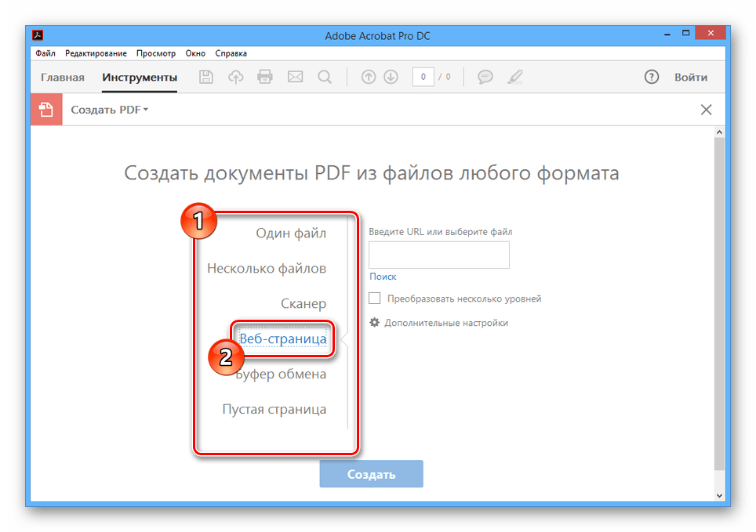Enable 'Преобразовать несколько уровней' checkbox
The height and width of the screenshot is (532, 756).
[x=375, y=299]
